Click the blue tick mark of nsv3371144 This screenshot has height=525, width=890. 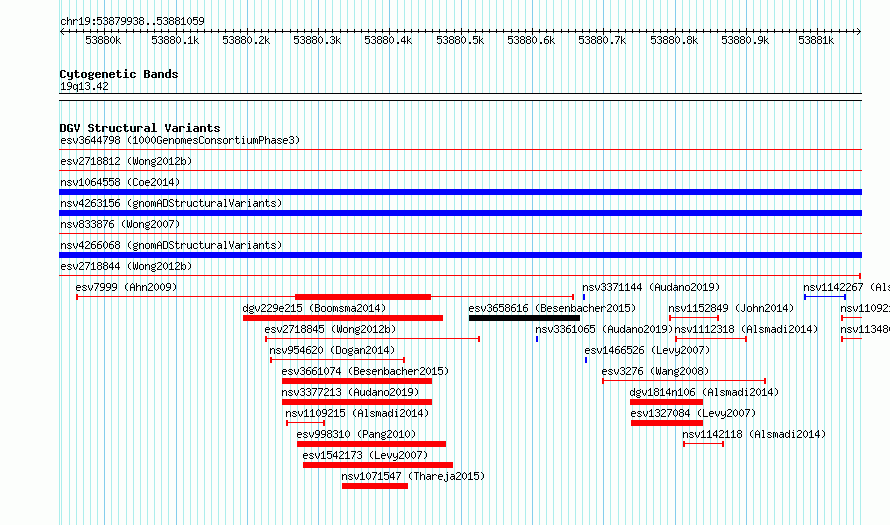click(583, 297)
